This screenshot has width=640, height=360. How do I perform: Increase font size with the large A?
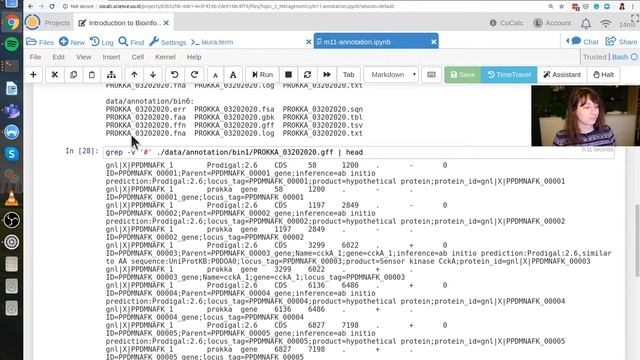tap(233, 75)
